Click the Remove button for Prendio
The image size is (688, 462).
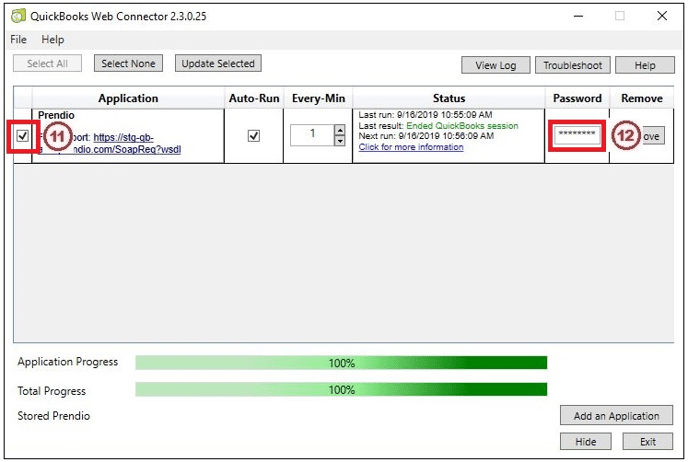pos(653,136)
